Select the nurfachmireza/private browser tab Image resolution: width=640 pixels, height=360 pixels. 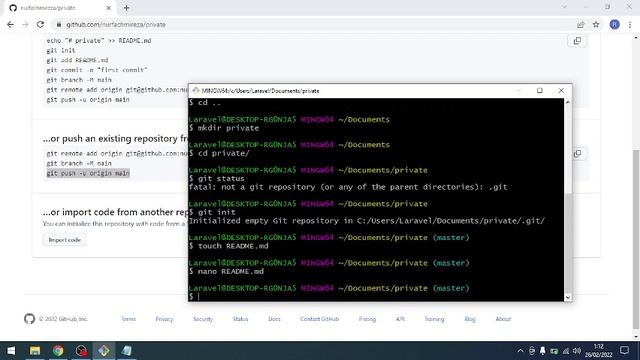(x=60, y=8)
